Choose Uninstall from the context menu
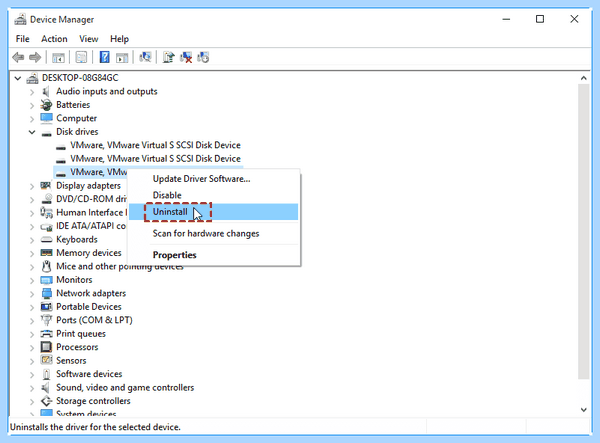This screenshot has height=443, width=600. 214,212
